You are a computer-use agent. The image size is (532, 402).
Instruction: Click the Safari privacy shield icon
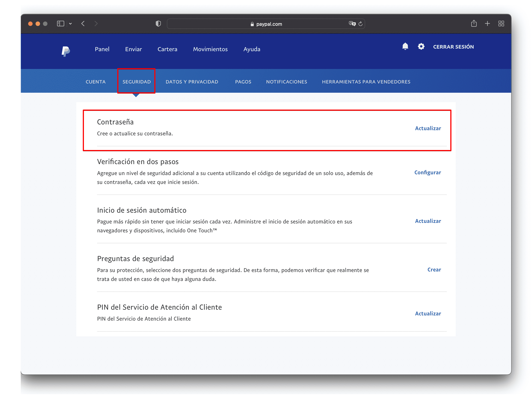coord(158,24)
